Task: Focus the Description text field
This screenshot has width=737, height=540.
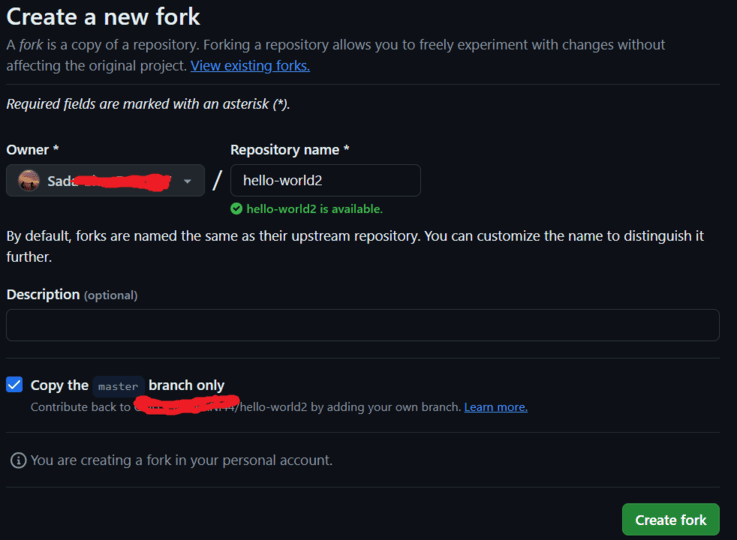Action: 362,325
